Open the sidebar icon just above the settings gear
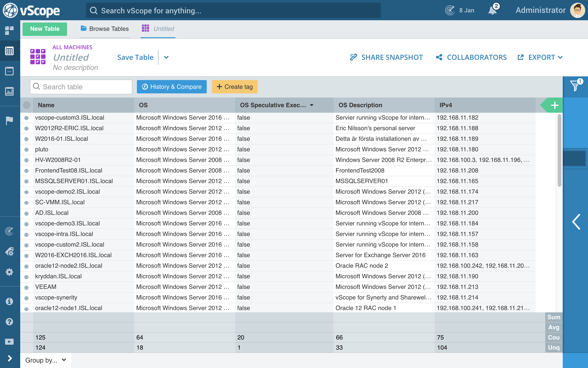This screenshot has width=588, height=368. pos(9,251)
